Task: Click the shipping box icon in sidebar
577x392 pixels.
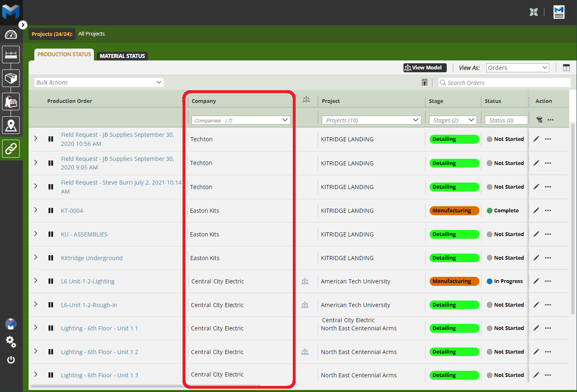Action: (x=11, y=78)
